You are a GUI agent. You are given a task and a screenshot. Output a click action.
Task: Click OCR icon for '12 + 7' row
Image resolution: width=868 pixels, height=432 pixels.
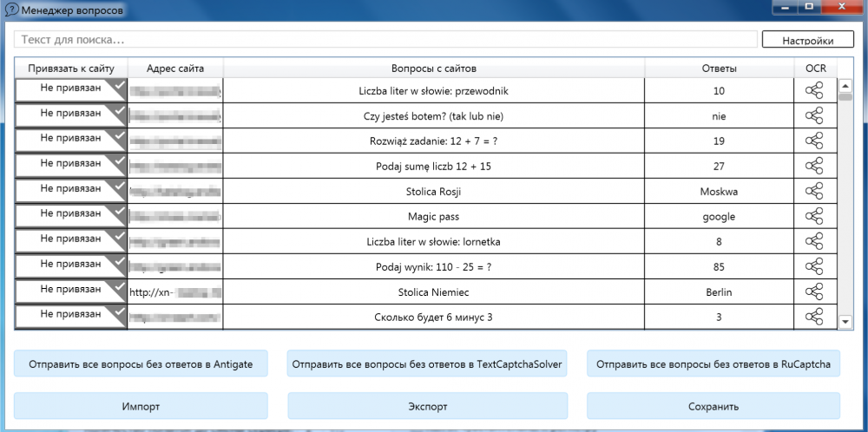coord(814,141)
